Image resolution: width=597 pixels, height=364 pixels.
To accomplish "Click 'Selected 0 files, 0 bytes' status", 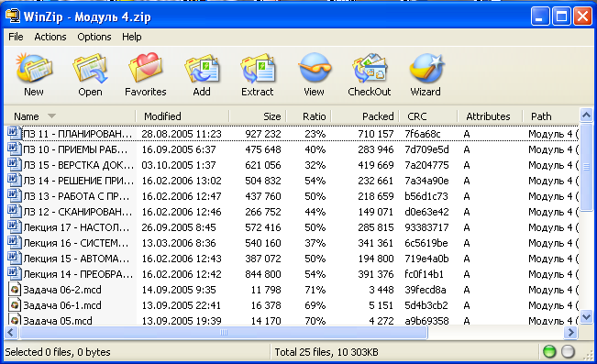I will [x=58, y=352].
